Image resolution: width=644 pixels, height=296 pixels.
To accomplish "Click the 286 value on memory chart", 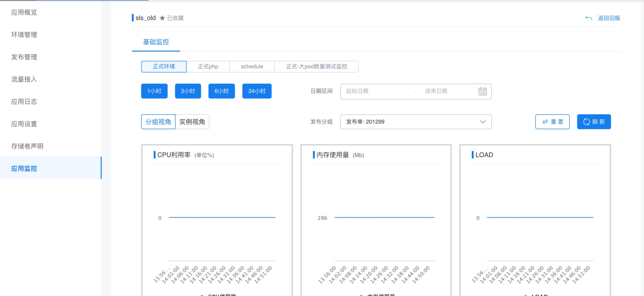I will (322, 218).
